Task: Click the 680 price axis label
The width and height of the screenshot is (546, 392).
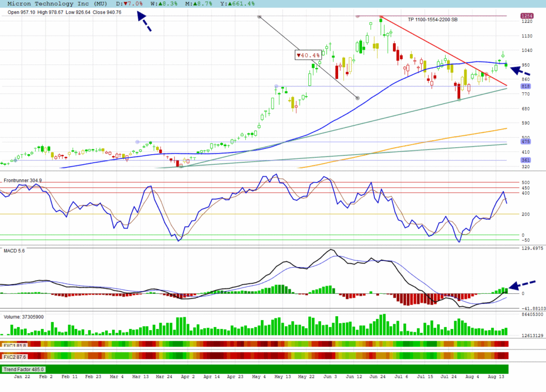Action: [525, 109]
